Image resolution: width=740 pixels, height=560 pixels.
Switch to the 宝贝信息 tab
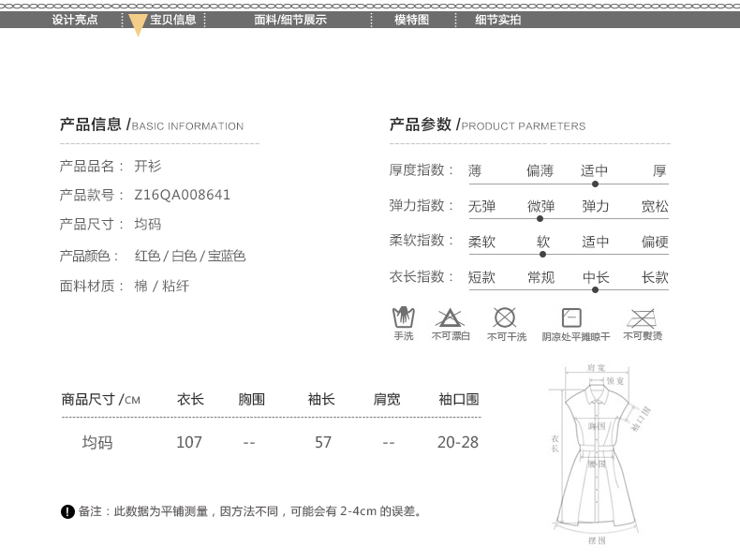173,20
